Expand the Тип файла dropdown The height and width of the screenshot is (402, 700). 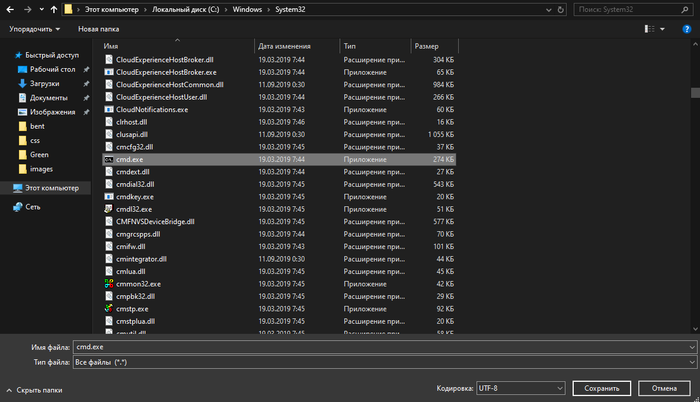coord(691,361)
